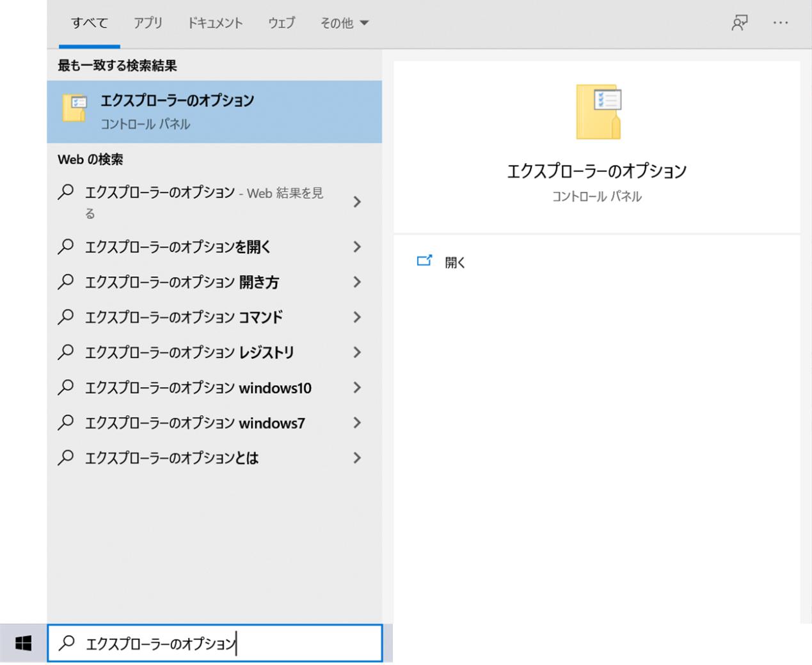Image resolution: width=812 pixels, height=665 pixels.
Task: Expand the windows7 suggestion arrow
Action: coord(357,423)
